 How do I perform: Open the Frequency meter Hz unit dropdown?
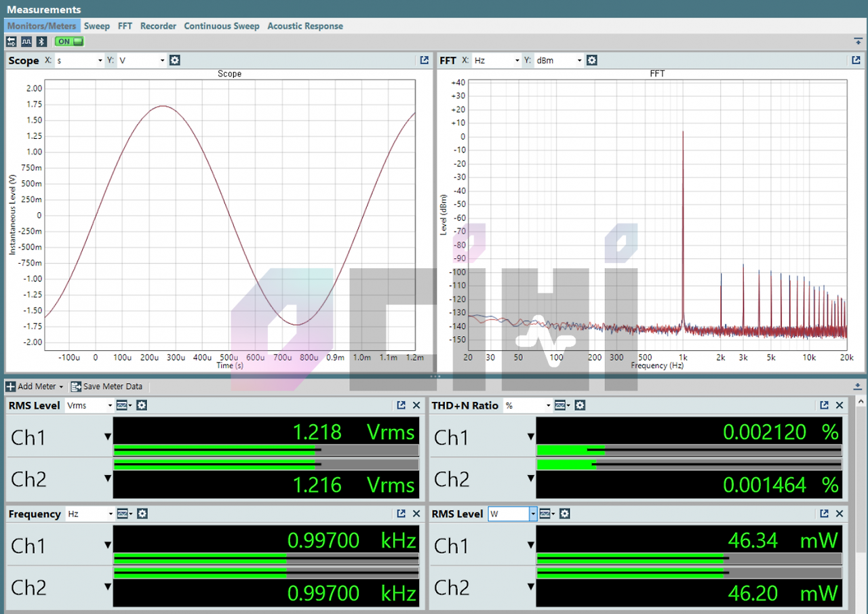point(90,514)
